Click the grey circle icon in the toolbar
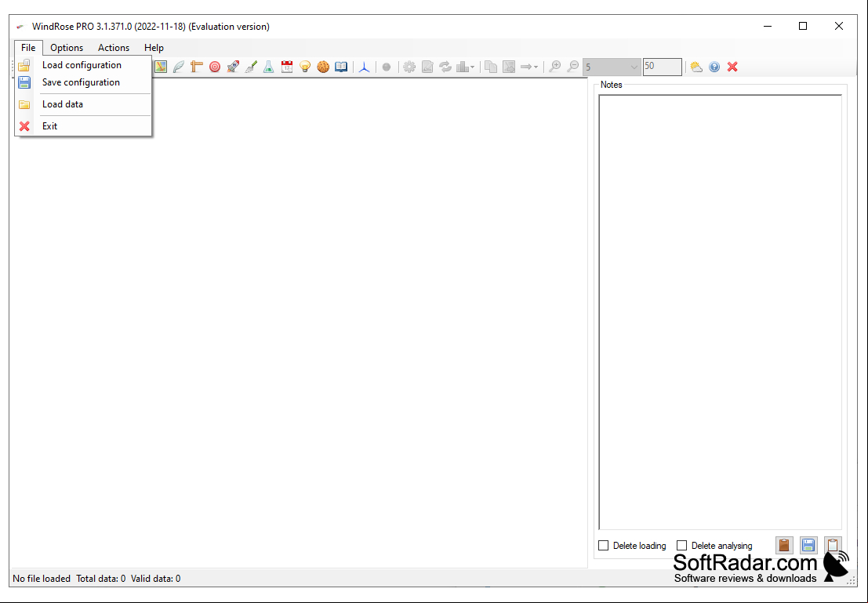 387,67
